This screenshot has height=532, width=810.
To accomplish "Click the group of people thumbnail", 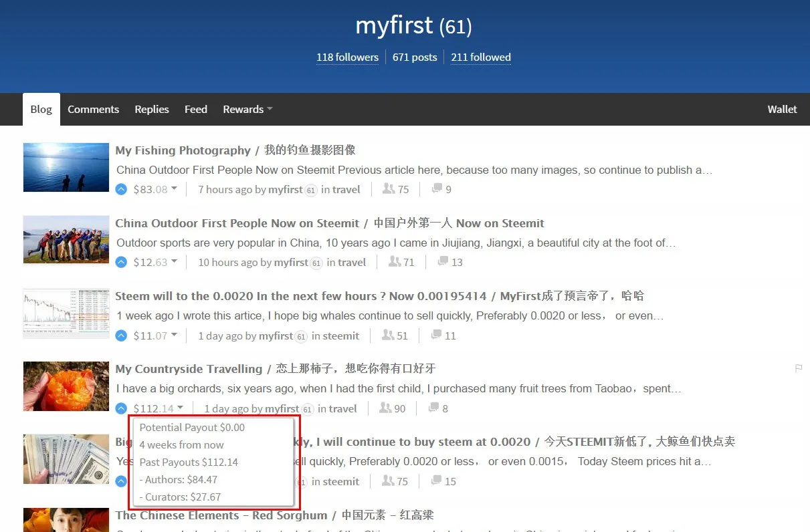I will click(x=66, y=240).
